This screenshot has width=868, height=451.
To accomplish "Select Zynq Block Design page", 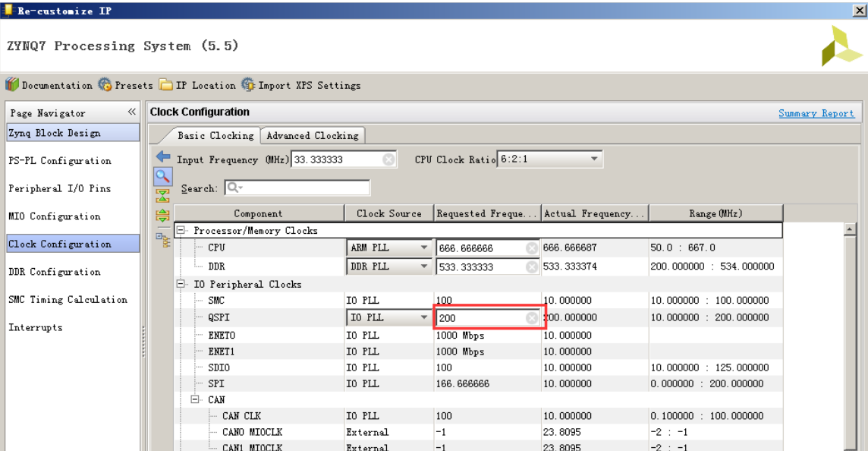I will click(73, 133).
